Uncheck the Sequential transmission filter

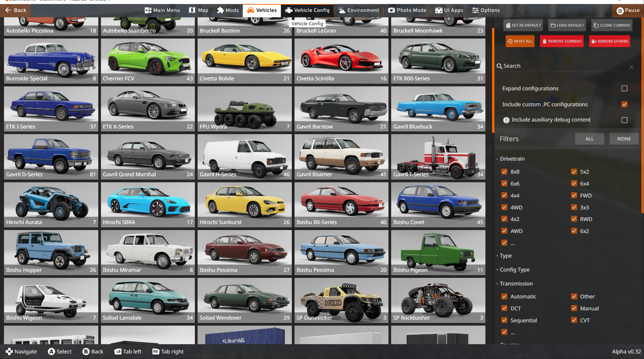click(x=504, y=320)
